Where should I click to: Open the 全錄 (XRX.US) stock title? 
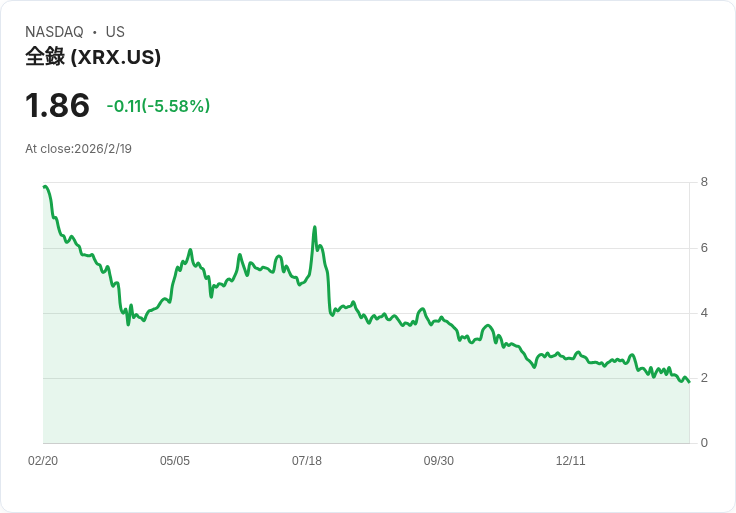point(93,57)
